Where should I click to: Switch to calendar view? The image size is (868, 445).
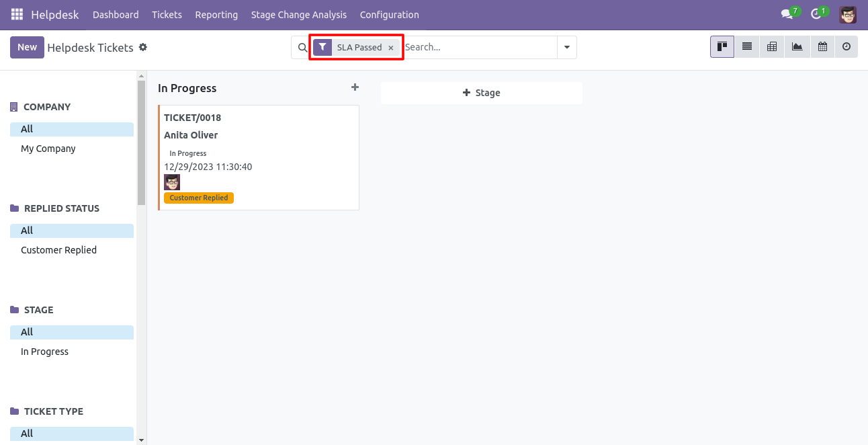pyautogui.click(x=822, y=46)
